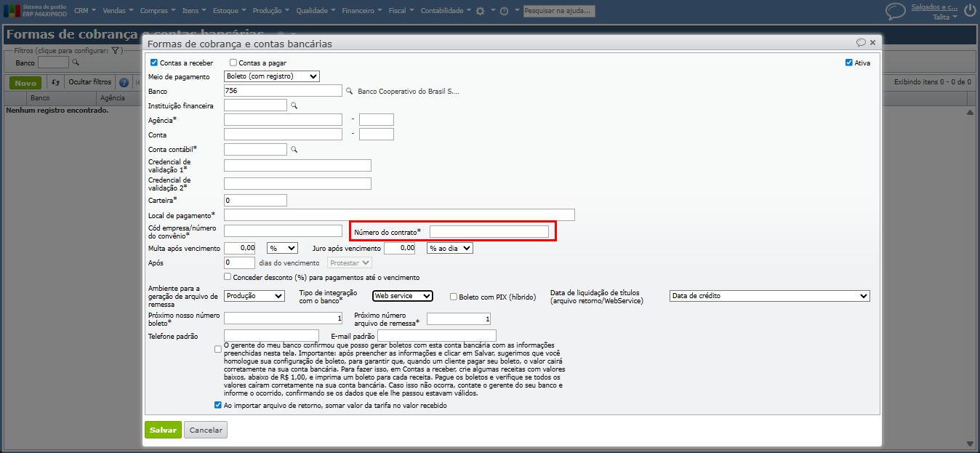
Task: Open the CRM menu
Action: pos(86,11)
